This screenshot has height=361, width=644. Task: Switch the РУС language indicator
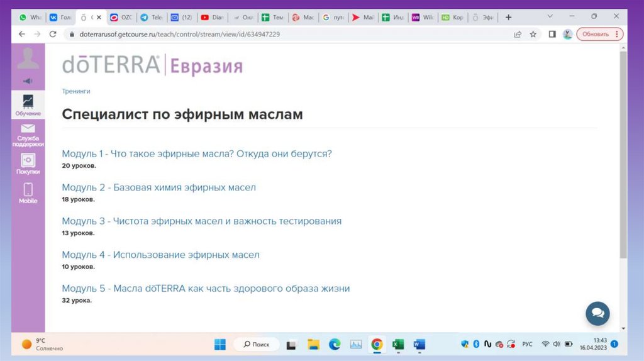(527, 344)
